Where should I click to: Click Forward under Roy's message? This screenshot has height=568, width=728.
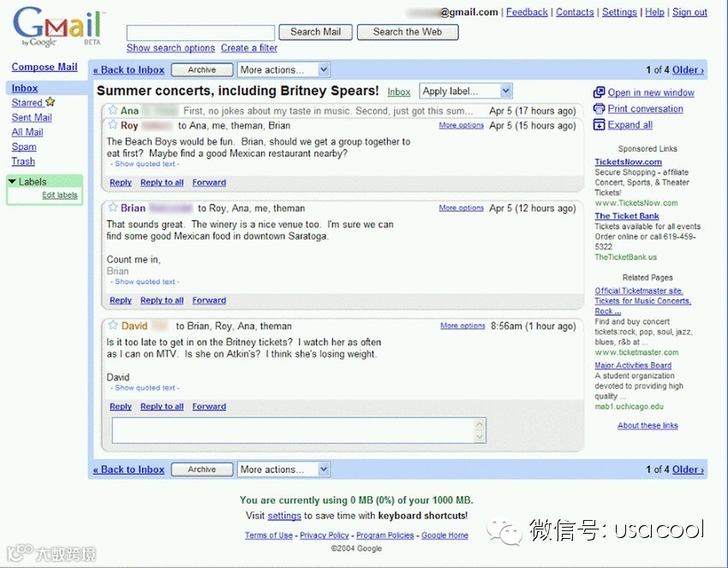pos(209,182)
